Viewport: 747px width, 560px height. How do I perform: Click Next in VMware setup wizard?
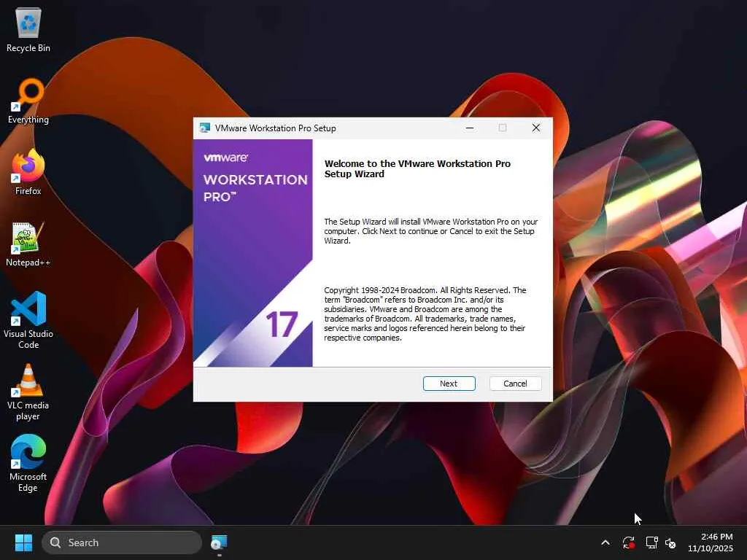coord(449,384)
